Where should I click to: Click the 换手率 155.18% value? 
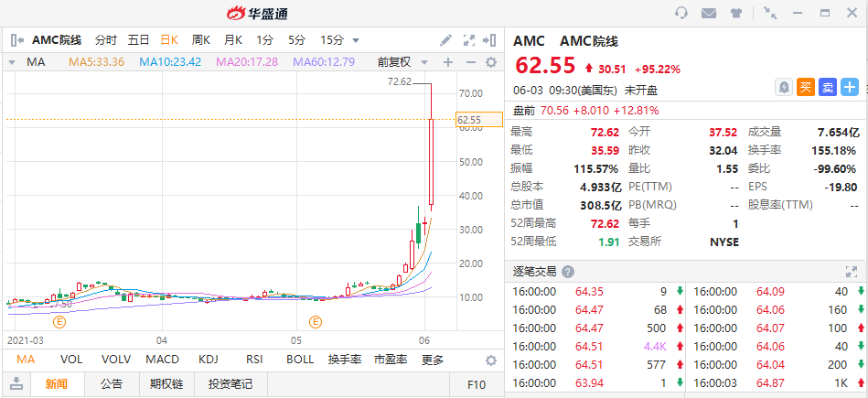click(x=833, y=151)
